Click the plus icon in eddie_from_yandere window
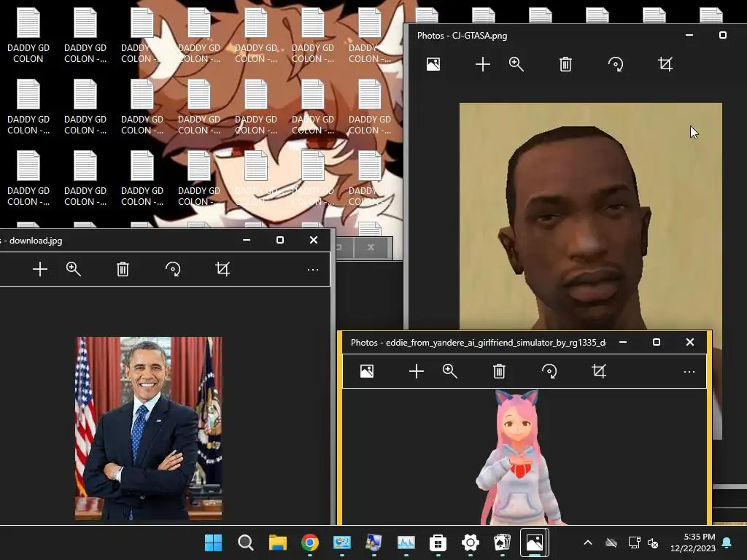Viewport: 747px width, 560px height. pos(417,371)
